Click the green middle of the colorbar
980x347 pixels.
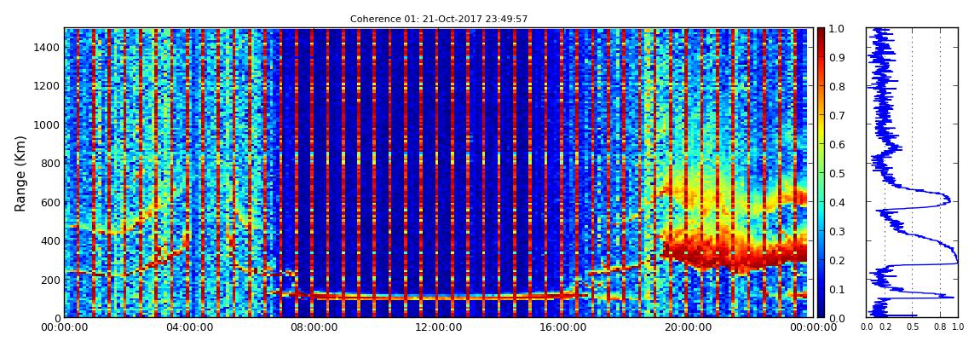click(x=821, y=173)
